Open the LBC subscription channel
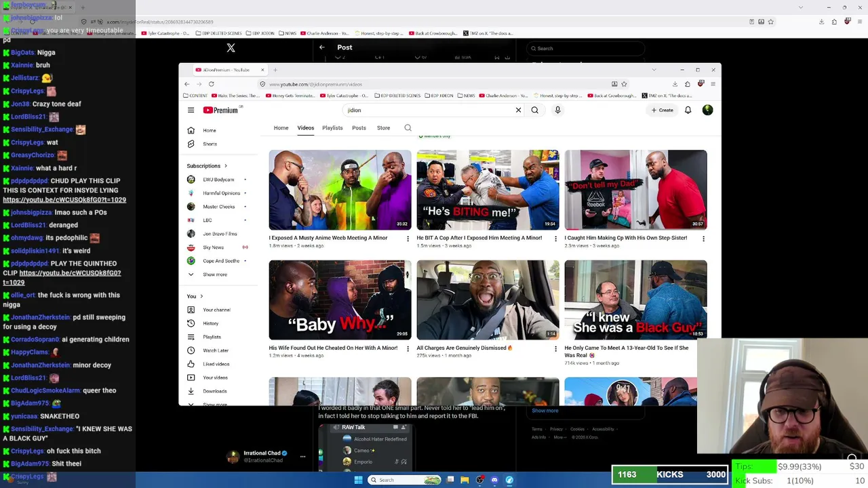868x488 pixels. pyautogui.click(x=208, y=220)
